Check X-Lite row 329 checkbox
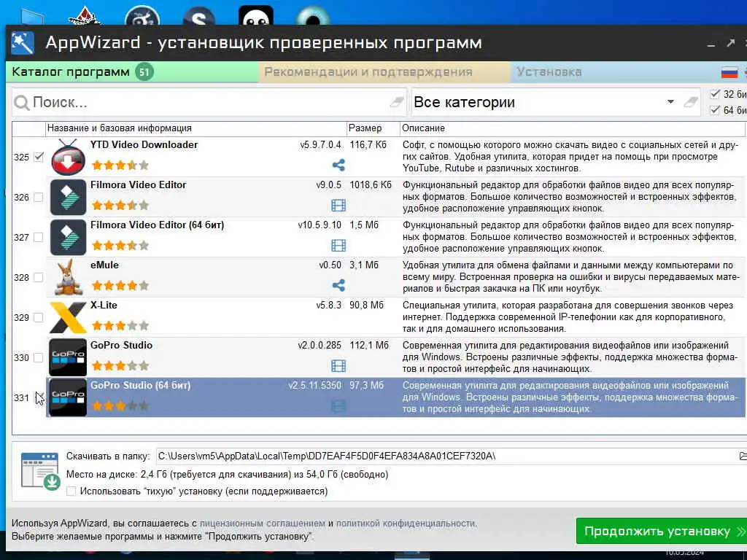The height and width of the screenshot is (560, 747). [39, 317]
